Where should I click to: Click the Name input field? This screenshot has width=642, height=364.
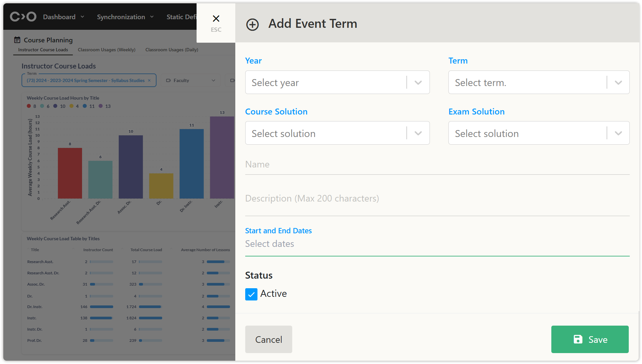pyautogui.click(x=437, y=164)
